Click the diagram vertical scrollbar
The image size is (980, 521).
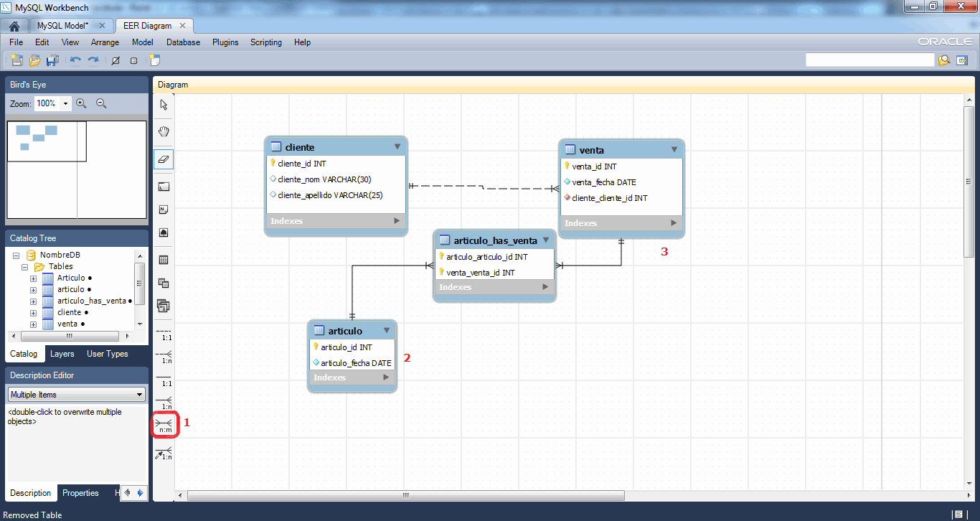969,182
